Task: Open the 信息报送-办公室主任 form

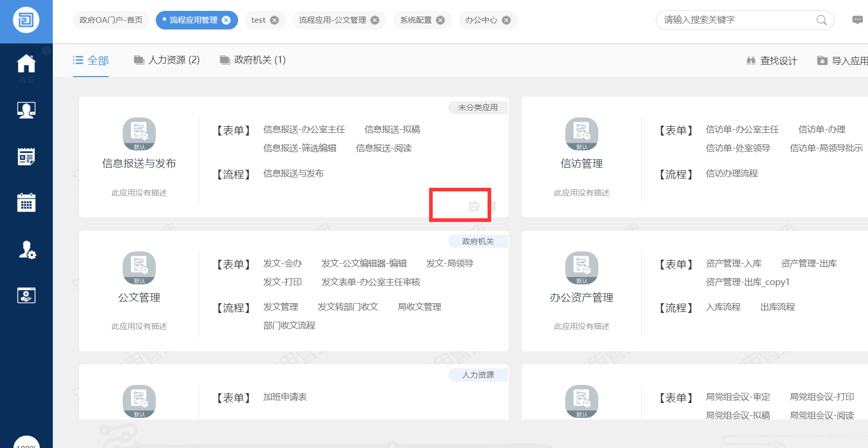Action: [x=304, y=129]
